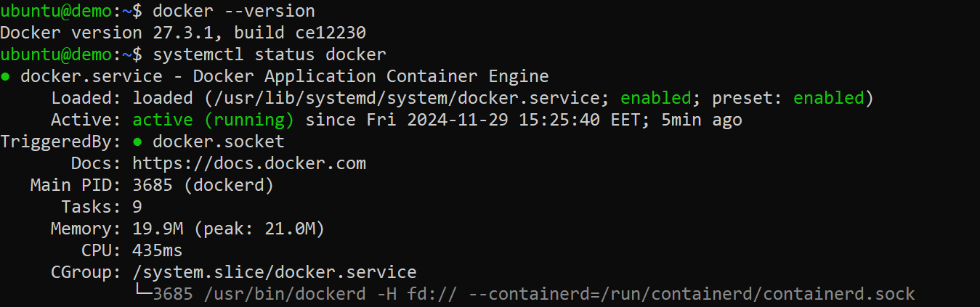Viewport: 980px width, 307px height.
Task: Click the green dot before docker.socket
Action: tap(138, 142)
